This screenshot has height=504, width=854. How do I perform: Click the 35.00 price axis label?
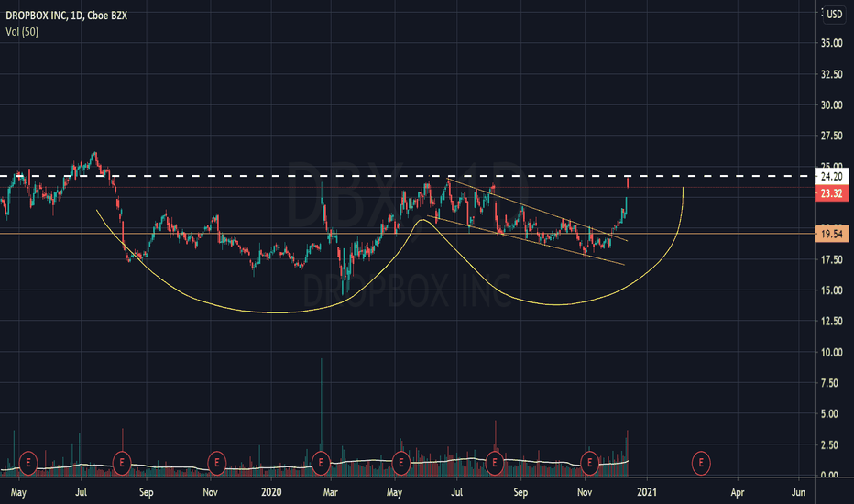831,43
